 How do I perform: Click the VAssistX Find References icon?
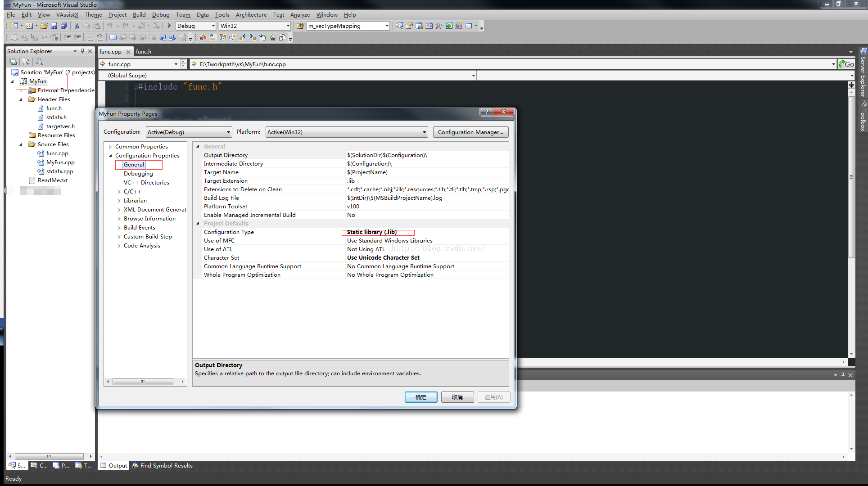pyautogui.click(x=233, y=38)
